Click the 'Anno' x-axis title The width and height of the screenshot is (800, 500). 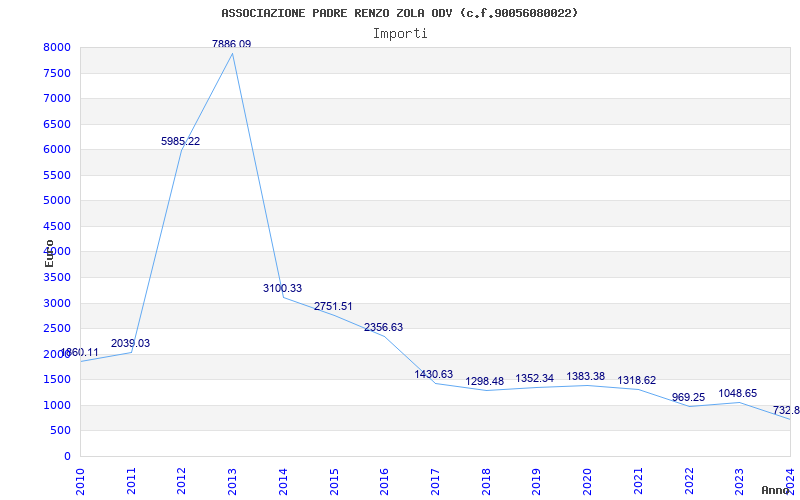(x=775, y=490)
